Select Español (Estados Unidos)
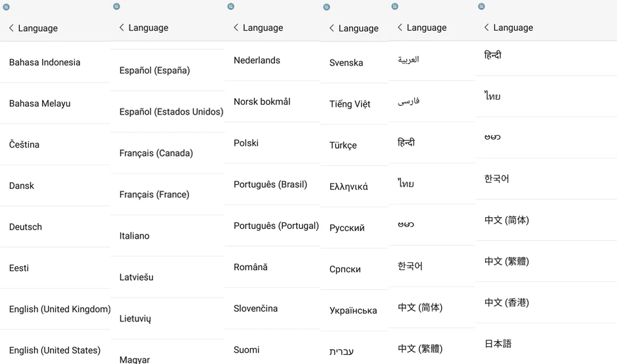This screenshot has height=364, width=617. pyautogui.click(x=167, y=111)
